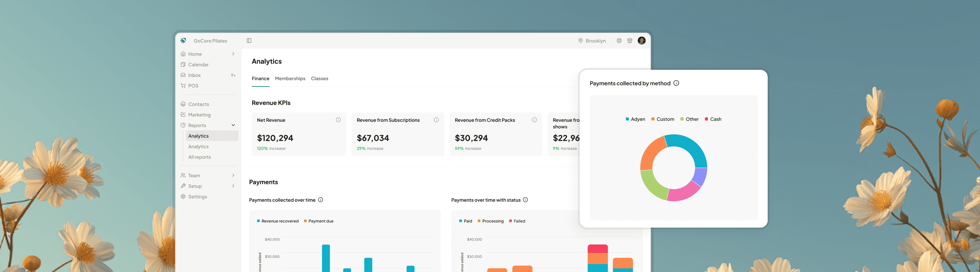
Task: Click the Setup wrench icon
Action: click(x=183, y=186)
